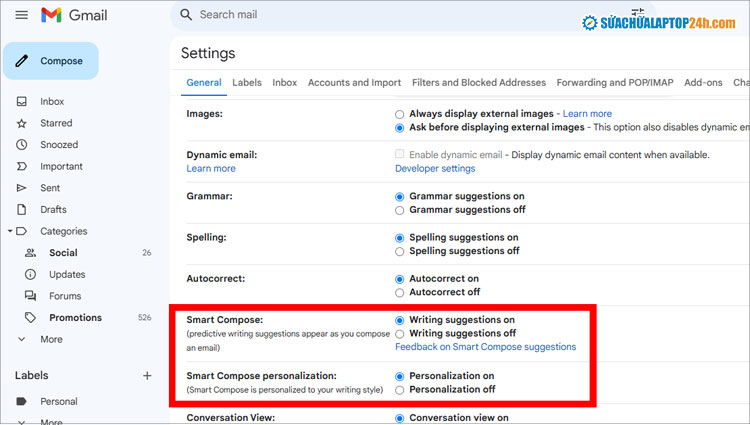This screenshot has width=750, height=425.
Task: Select Always display external images
Action: pyautogui.click(x=399, y=114)
